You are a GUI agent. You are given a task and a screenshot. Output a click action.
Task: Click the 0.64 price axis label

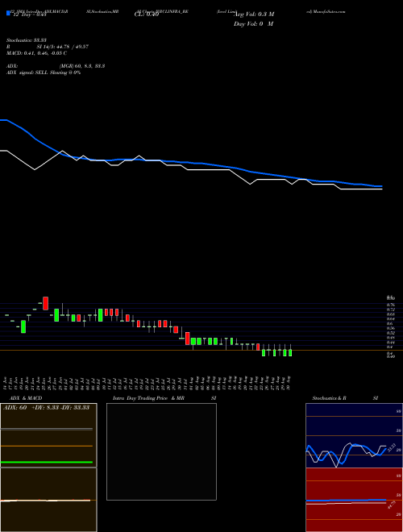[391, 319]
